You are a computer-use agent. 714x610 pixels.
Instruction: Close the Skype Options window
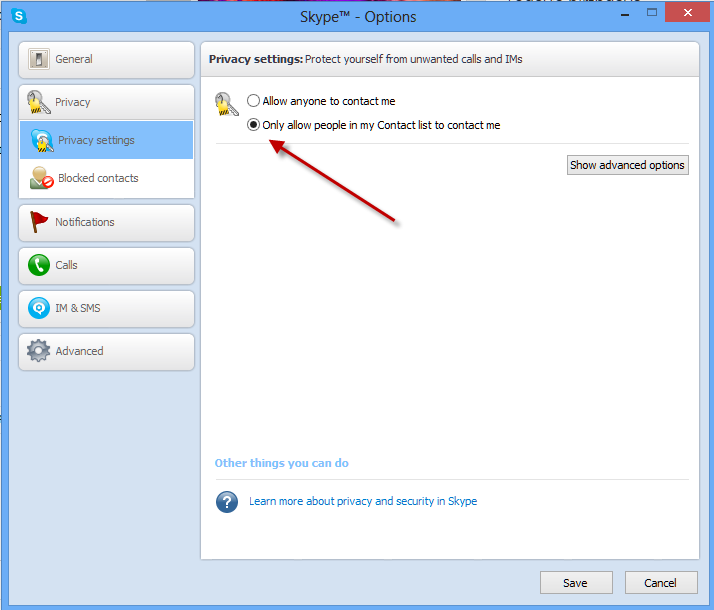click(x=687, y=12)
